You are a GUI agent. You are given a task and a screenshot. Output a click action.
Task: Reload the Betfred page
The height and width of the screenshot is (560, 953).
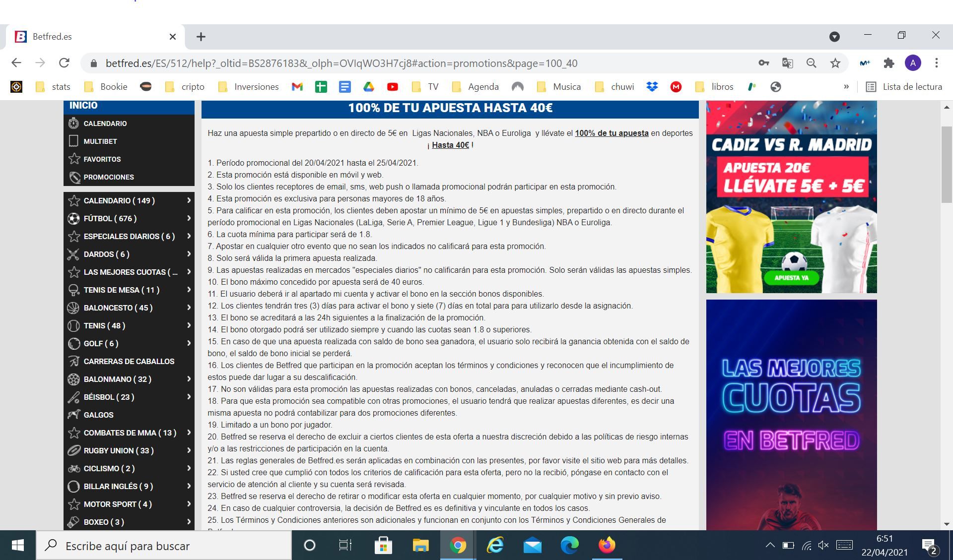(64, 63)
